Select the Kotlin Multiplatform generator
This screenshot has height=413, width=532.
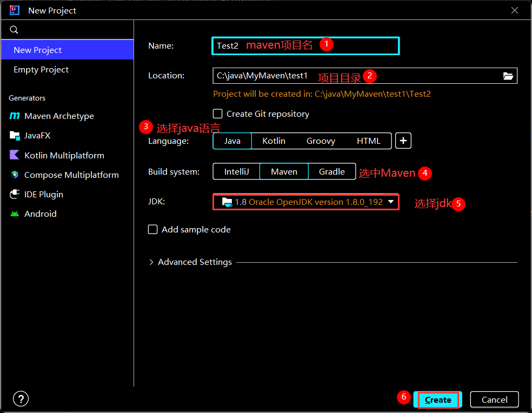click(64, 155)
